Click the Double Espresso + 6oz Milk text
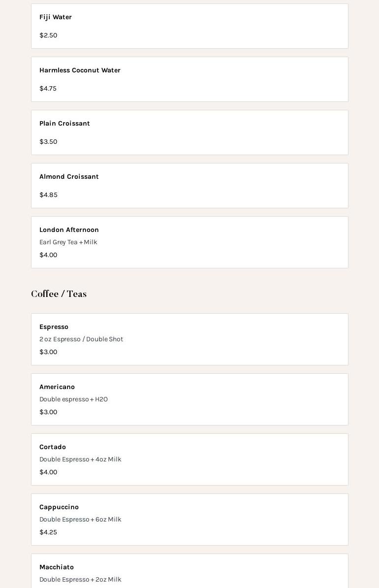Image resolution: width=379 pixels, height=588 pixels. tap(80, 519)
